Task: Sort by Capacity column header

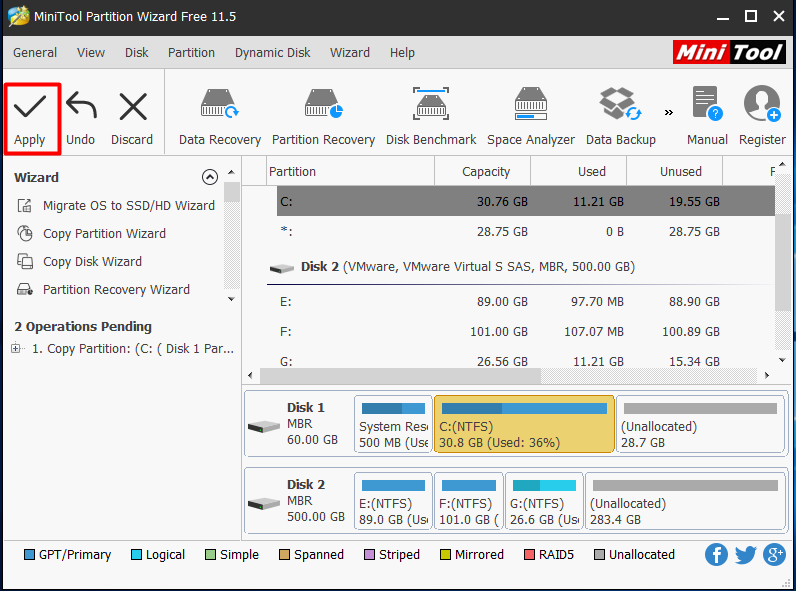Action: [483, 172]
